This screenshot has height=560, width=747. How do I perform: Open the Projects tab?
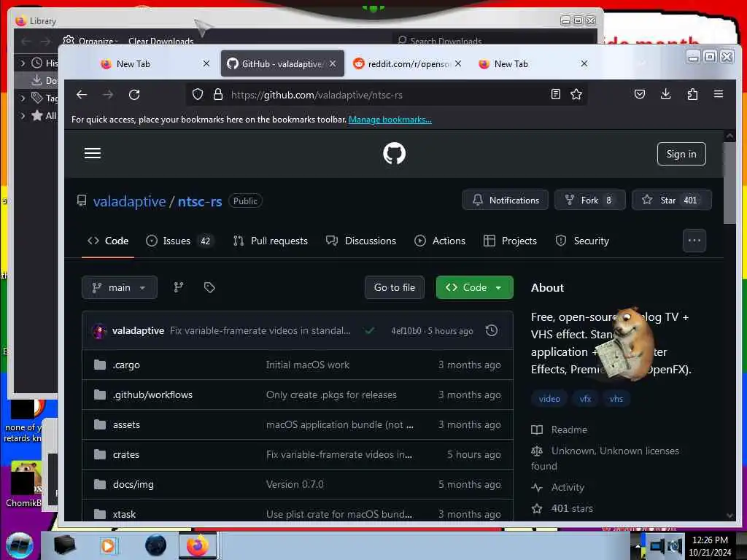click(x=510, y=241)
